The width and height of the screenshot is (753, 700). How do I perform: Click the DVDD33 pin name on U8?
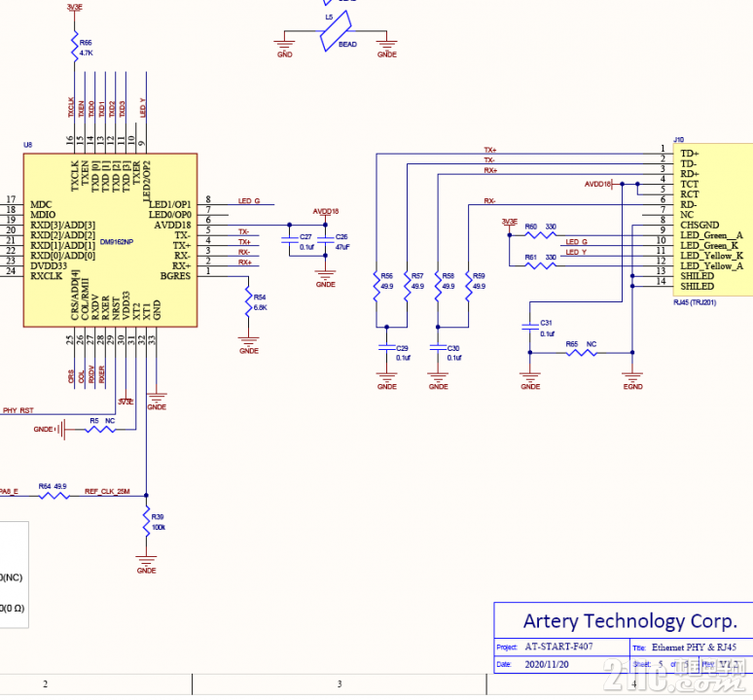click(49, 265)
